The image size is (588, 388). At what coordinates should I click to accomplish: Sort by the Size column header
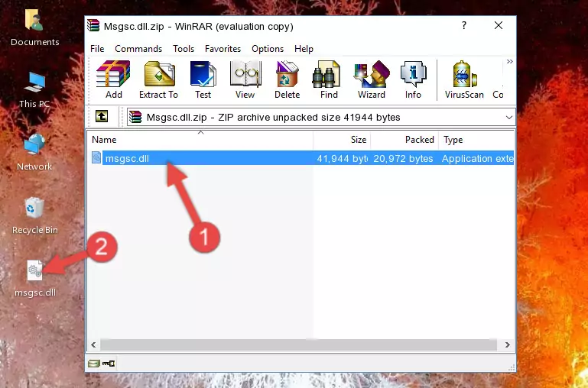pos(342,140)
